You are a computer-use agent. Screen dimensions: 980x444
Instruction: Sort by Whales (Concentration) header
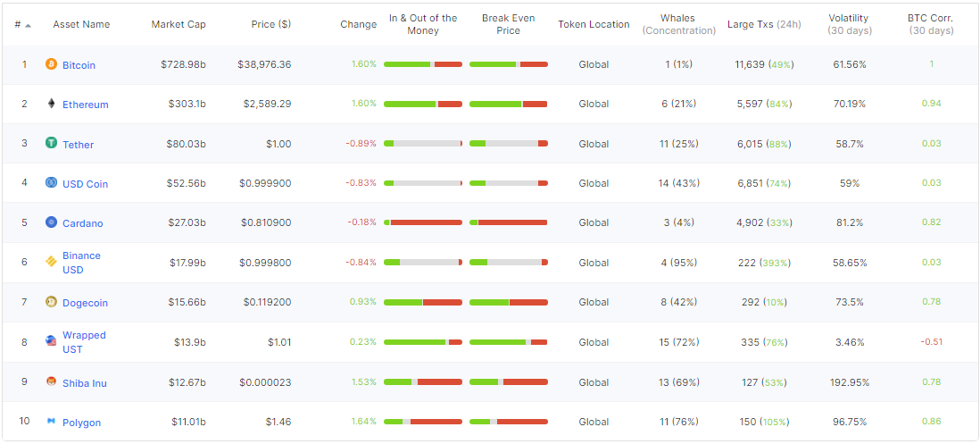[x=678, y=24]
